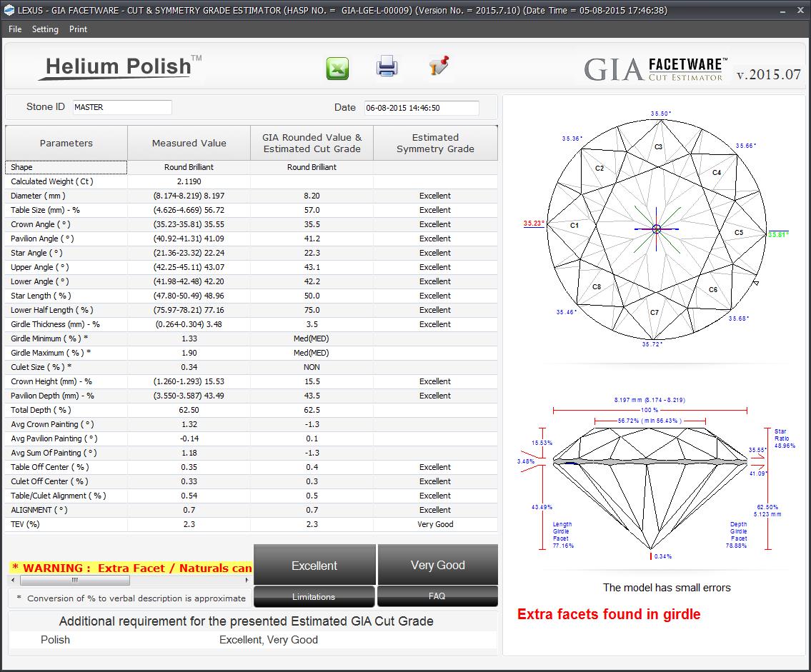Viewport: 811px width, 672px height.
Task: Select the Upper Angle parameter label
Action: [40, 267]
